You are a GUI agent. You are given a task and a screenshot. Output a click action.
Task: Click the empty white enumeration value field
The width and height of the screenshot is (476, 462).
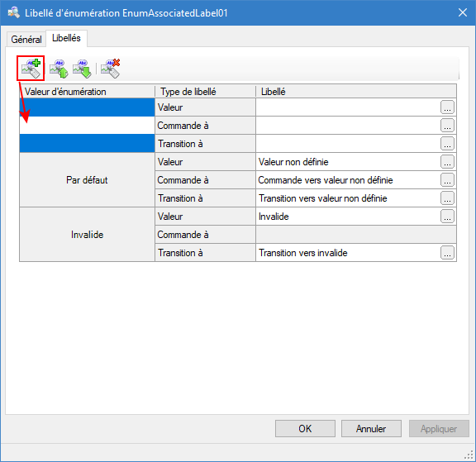87,126
